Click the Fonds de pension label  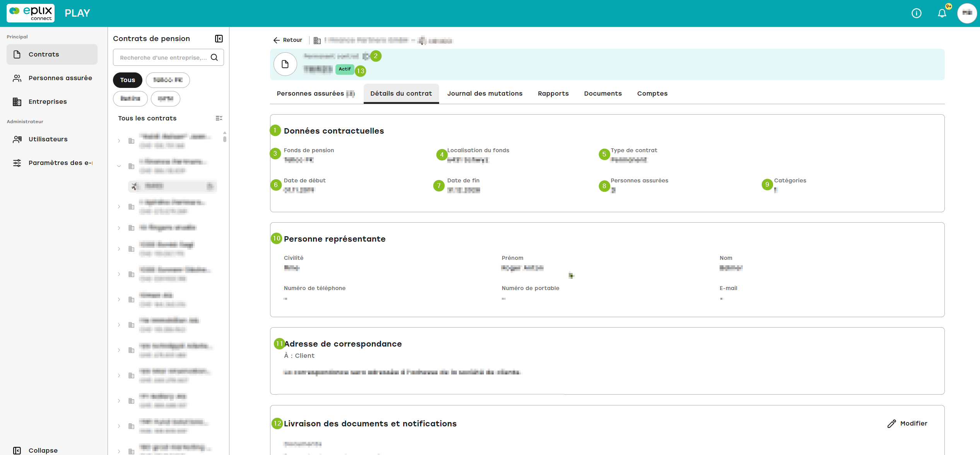[x=309, y=150]
